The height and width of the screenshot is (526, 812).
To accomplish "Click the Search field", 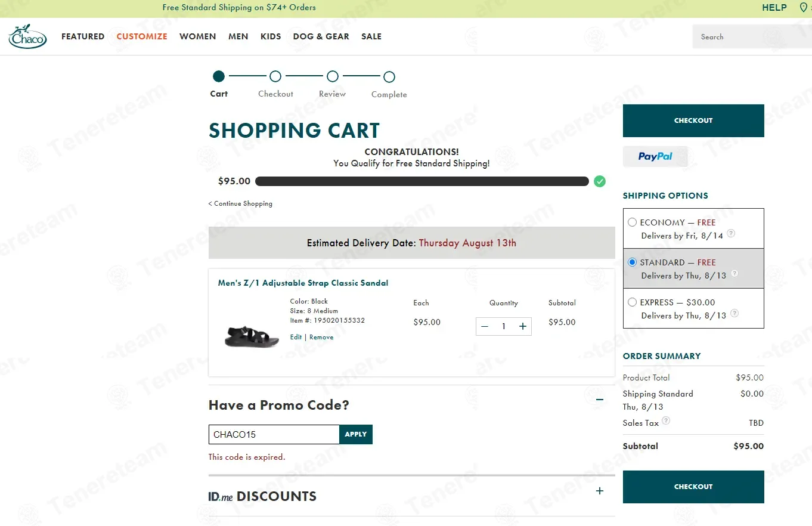I will [751, 36].
